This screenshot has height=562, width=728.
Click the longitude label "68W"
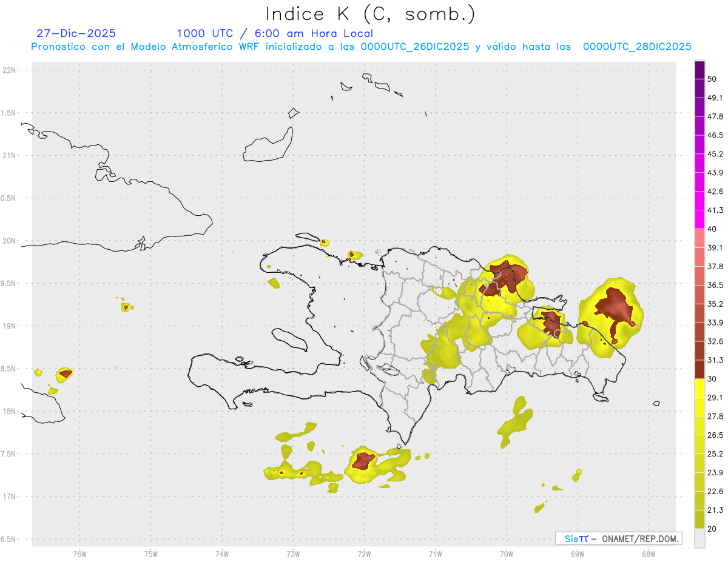click(648, 554)
